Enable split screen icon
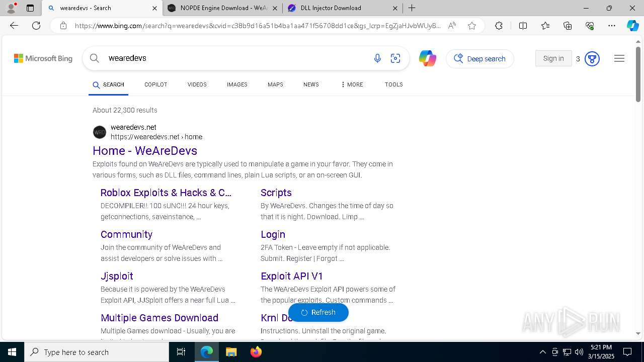644x362 pixels. click(x=523, y=26)
